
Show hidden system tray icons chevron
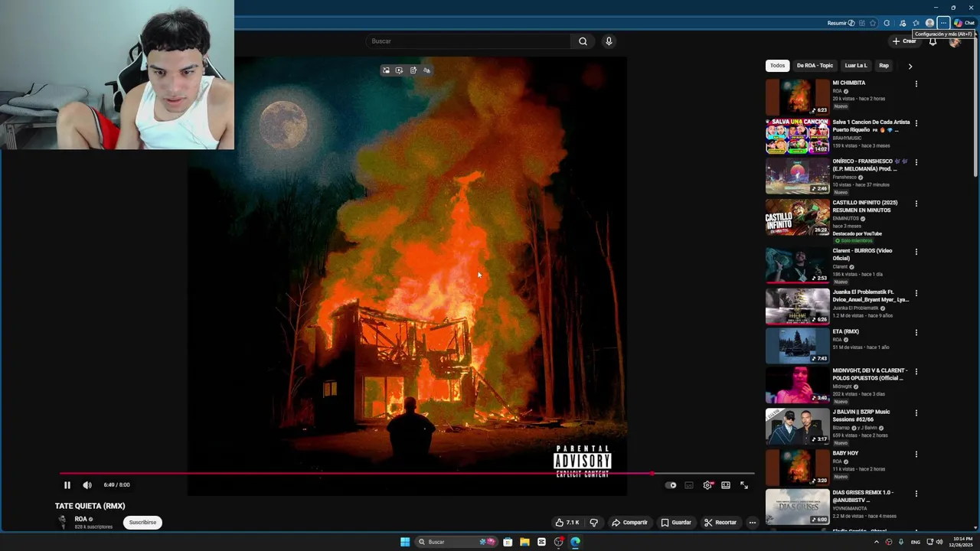[877, 542]
